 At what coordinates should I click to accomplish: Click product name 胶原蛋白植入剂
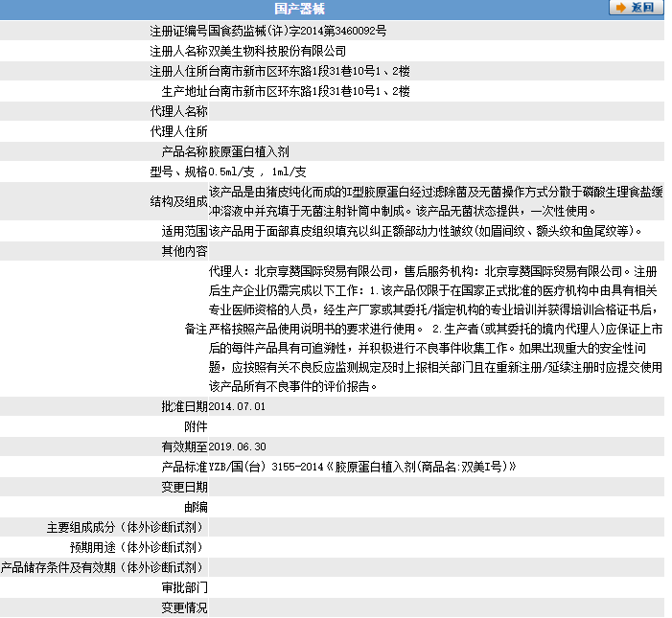point(249,151)
